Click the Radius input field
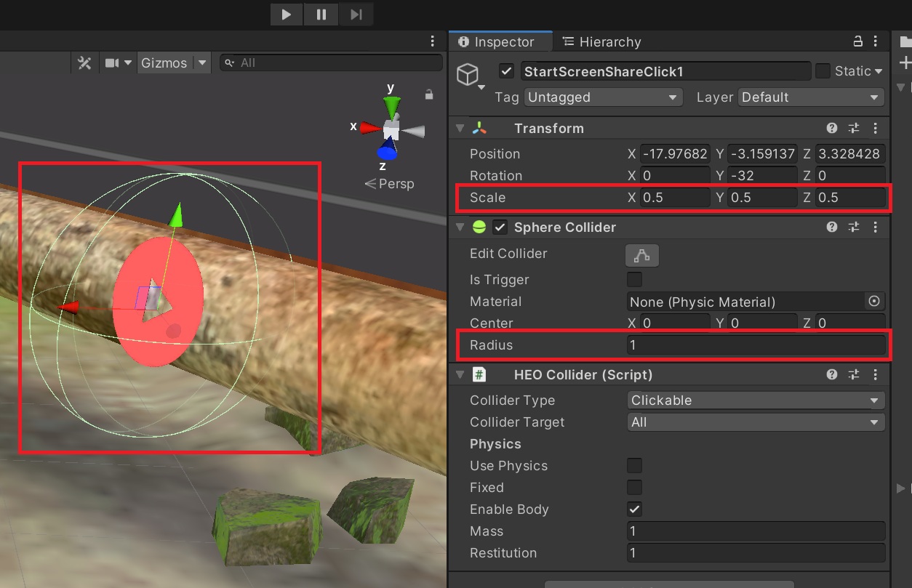912x588 pixels. coord(756,345)
